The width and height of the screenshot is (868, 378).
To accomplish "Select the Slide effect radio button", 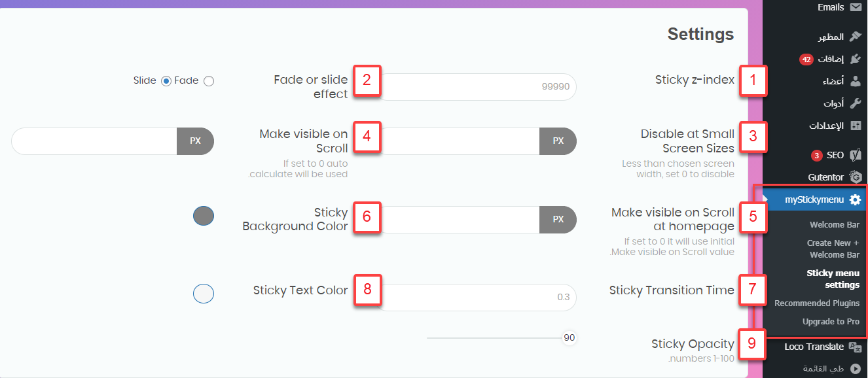I will pyautogui.click(x=166, y=81).
